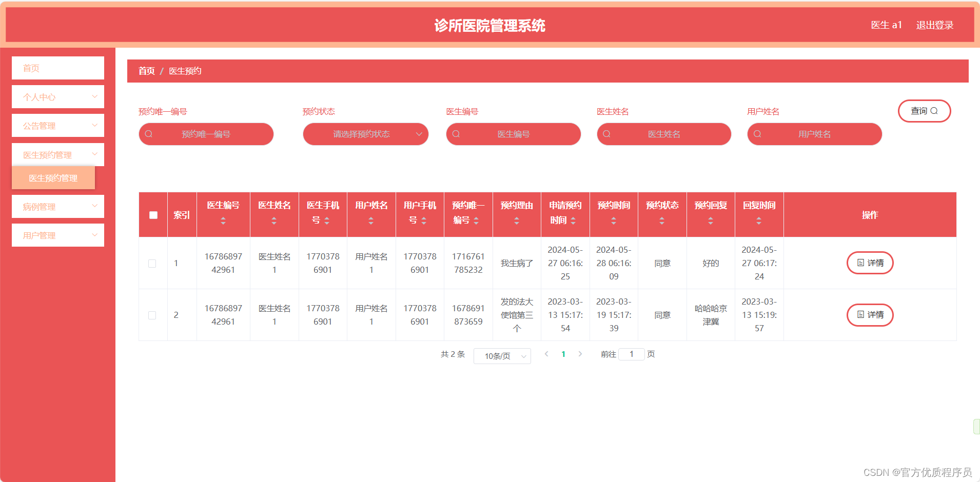Viewport: 980px width, 482px height.
Task: Sort by 预约回复 column arrows
Action: pos(711,220)
